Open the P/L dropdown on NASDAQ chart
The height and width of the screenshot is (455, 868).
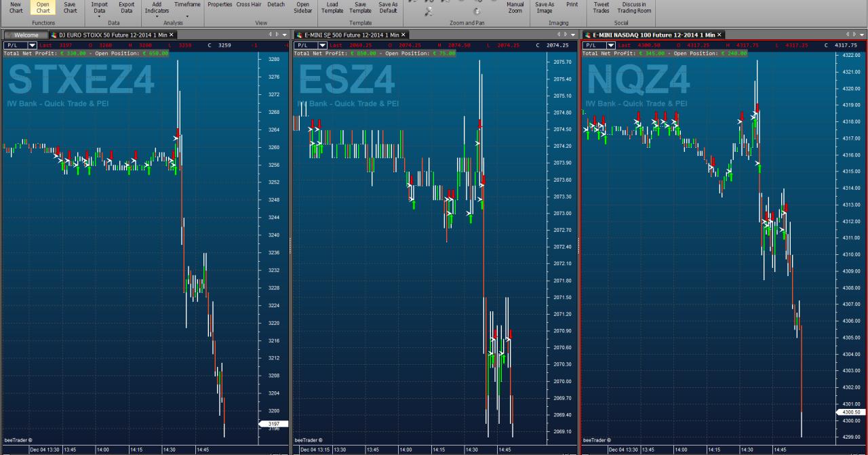[611, 45]
